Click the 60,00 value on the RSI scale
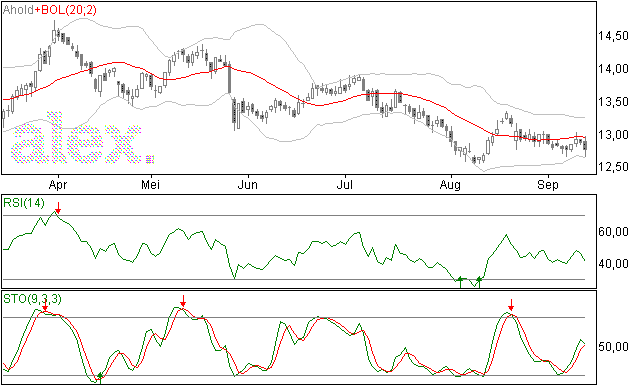The width and height of the screenshot is (644, 387). (613, 232)
